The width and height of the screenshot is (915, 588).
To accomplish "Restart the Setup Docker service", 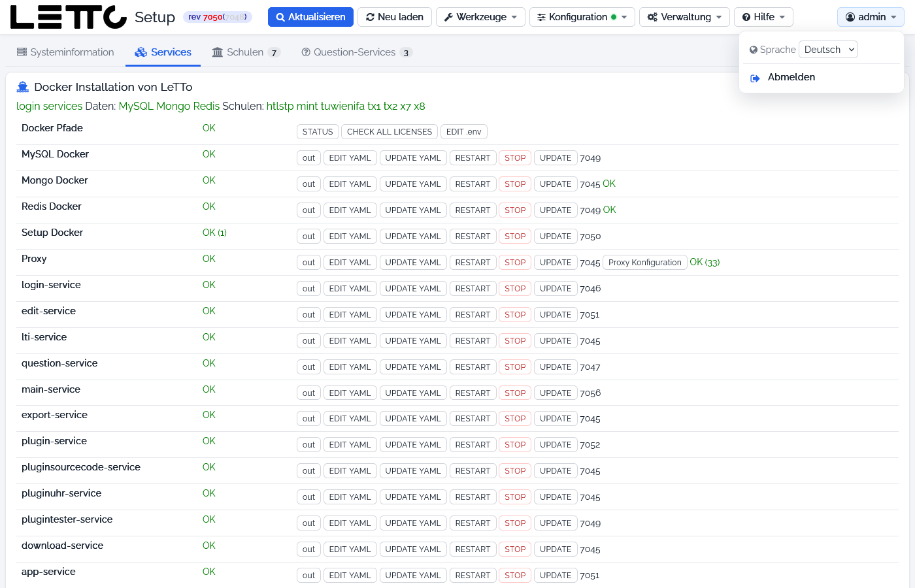I will click(473, 237).
